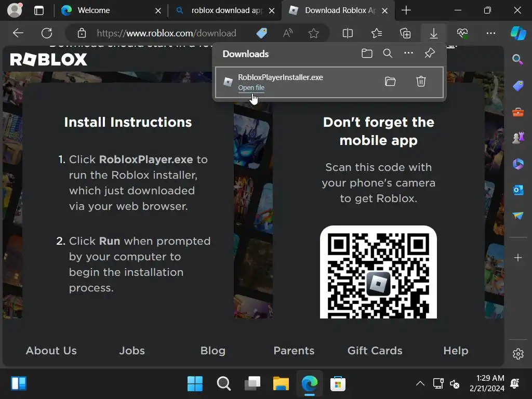This screenshot has width=532, height=399.
Task: Open the notifications bell icon
Action: coord(515,384)
